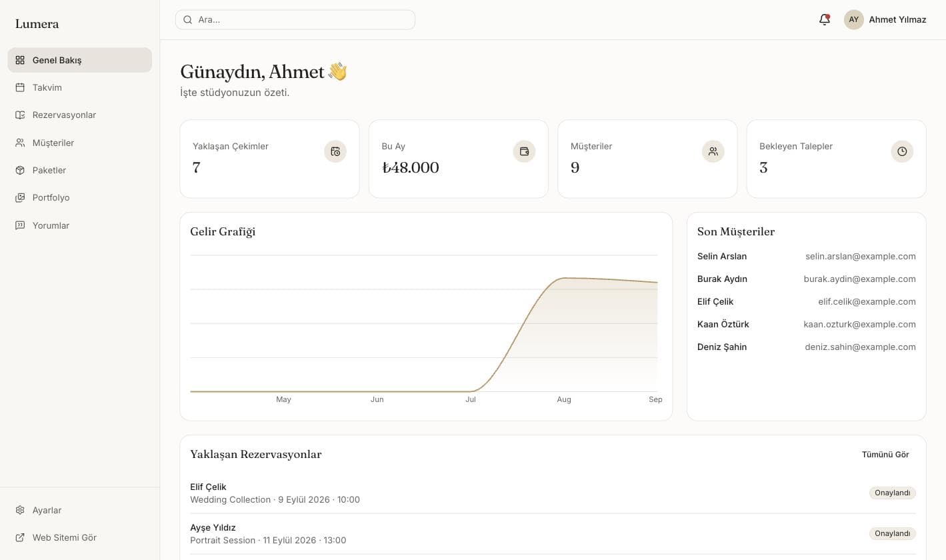The height and width of the screenshot is (560, 946).
Task: Click the Müşteriler card people icon
Action: (x=713, y=151)
